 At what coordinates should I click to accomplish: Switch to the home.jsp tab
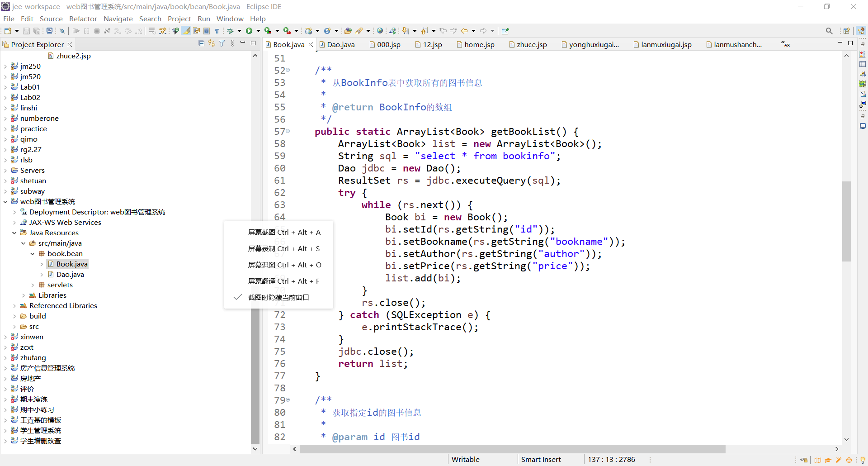tap(476, 44)
